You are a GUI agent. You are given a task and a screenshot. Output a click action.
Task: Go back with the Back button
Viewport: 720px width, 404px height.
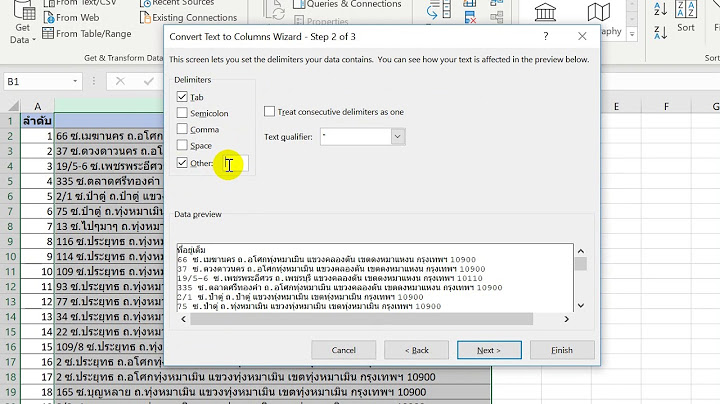pyautogui.click(x=416, y=350)
